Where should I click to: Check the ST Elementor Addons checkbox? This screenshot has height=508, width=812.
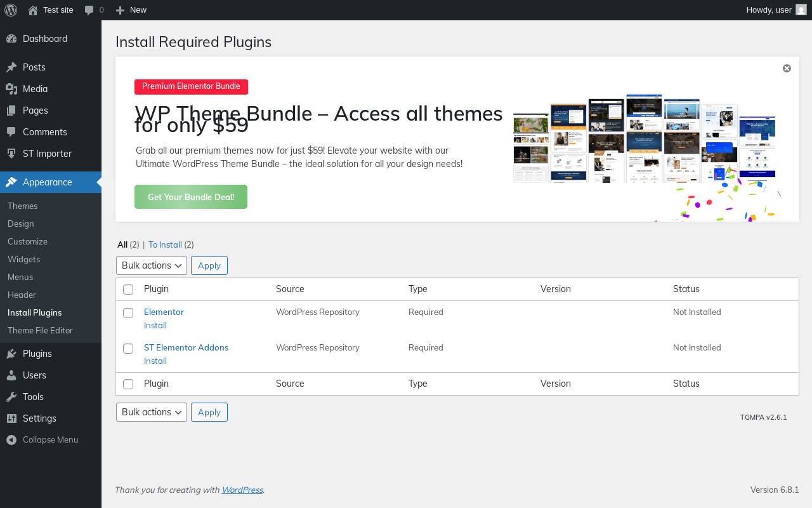(128, 349)
